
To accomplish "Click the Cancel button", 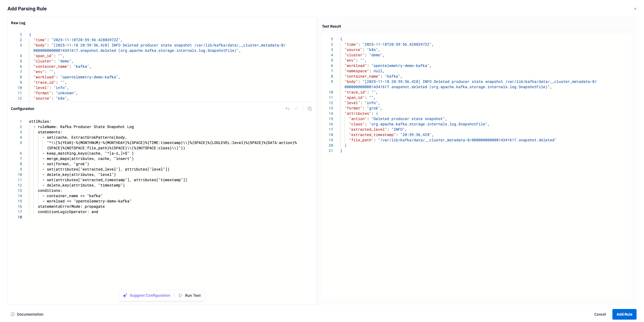I will (x=600, y=314).
